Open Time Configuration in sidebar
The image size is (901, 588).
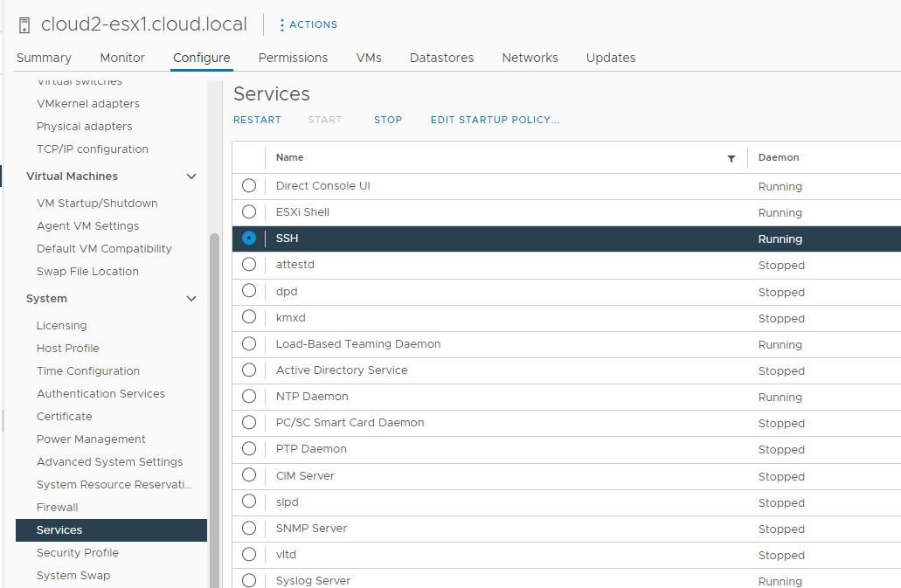[x=88, y=371]
